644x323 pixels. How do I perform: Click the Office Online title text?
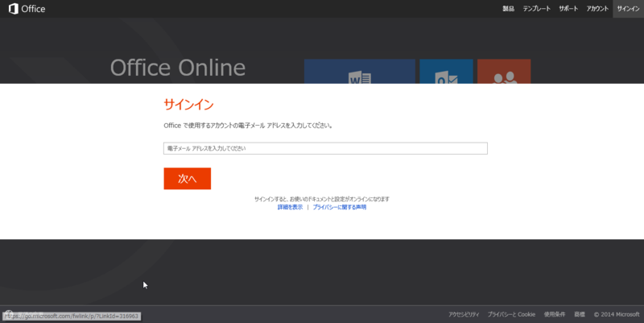pyautogui.click(x=178, y=68)
